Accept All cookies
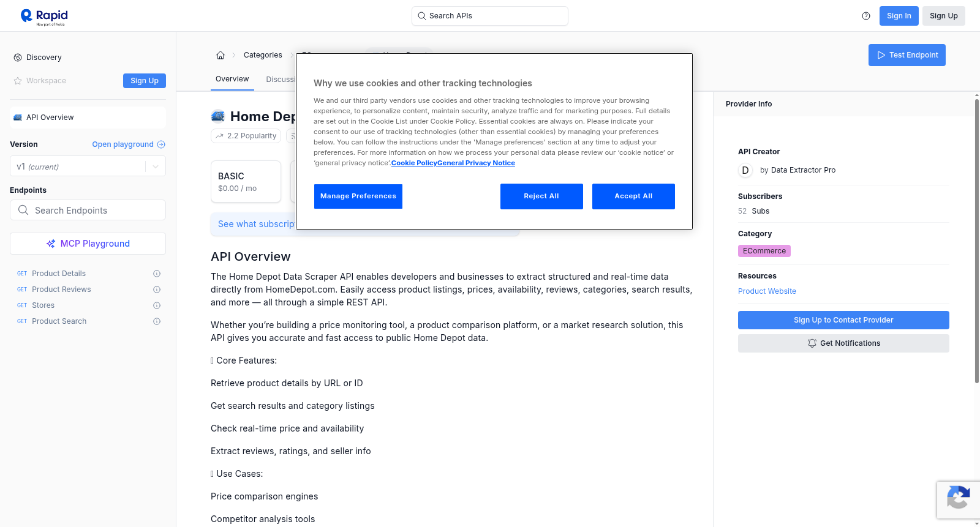 [633, 196]
